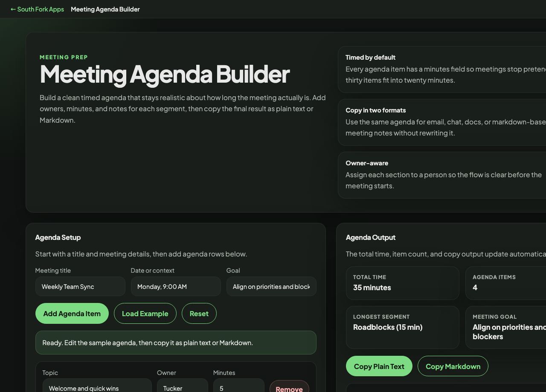
Task: Copy agenda as plain text
Action: 379,366
